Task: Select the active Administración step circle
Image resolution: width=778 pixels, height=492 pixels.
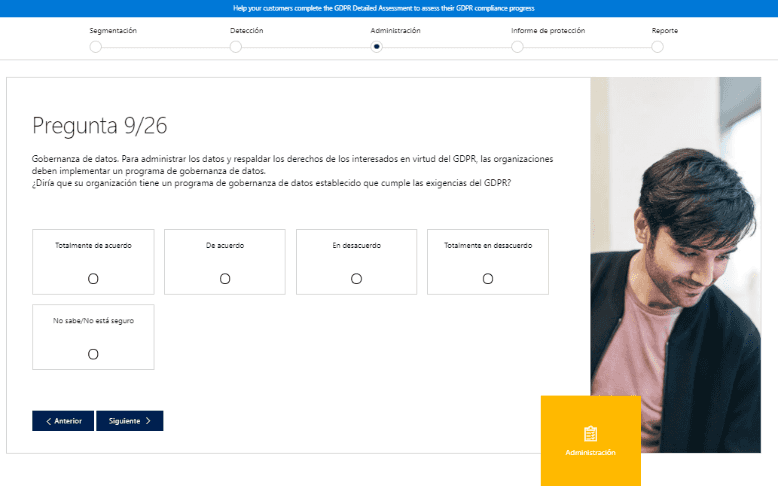Action: click(377, 47)
